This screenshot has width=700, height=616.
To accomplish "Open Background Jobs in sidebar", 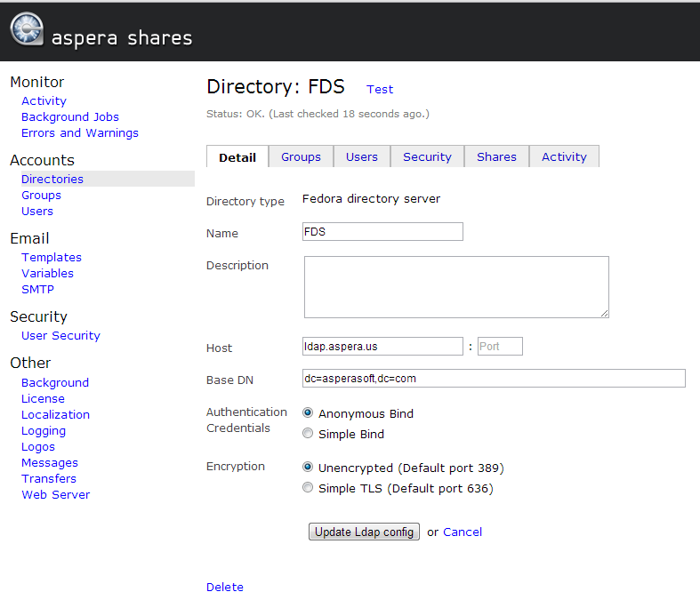I will (70, 116).
